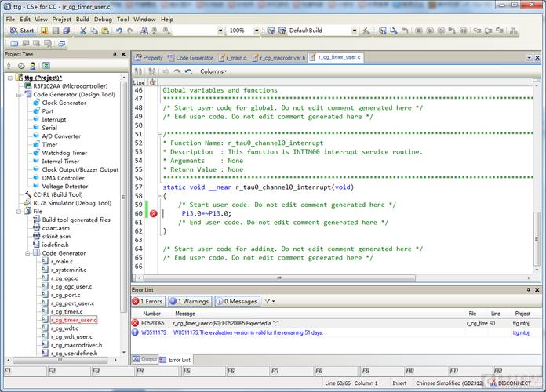The height and width of the screenshot is (392, 546).
Task: Click the Build project hammer icon
Action: point(366,31)
